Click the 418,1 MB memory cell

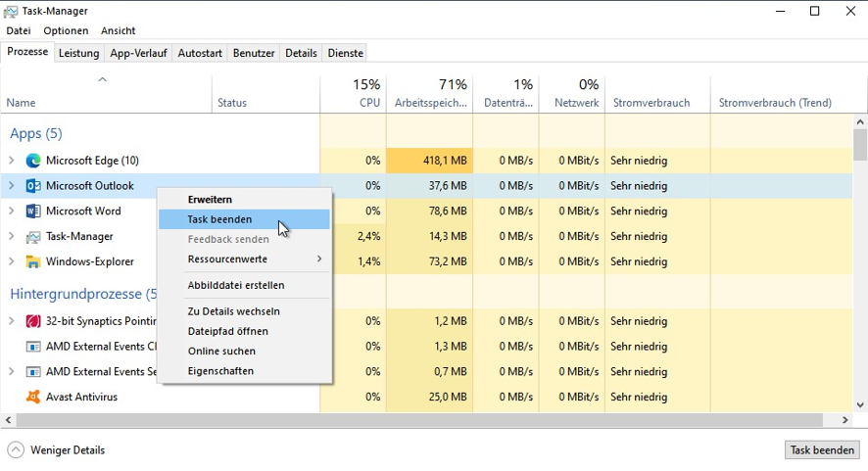click(429, 161)
